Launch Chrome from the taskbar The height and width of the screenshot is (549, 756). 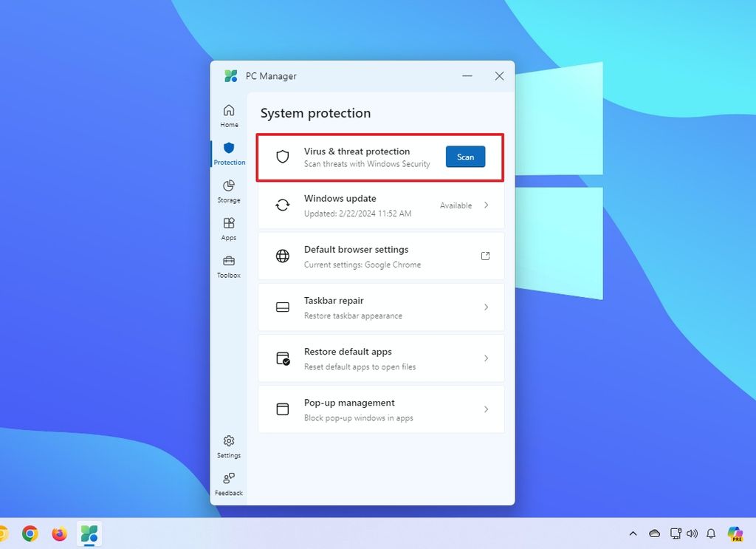coord(30,533)
